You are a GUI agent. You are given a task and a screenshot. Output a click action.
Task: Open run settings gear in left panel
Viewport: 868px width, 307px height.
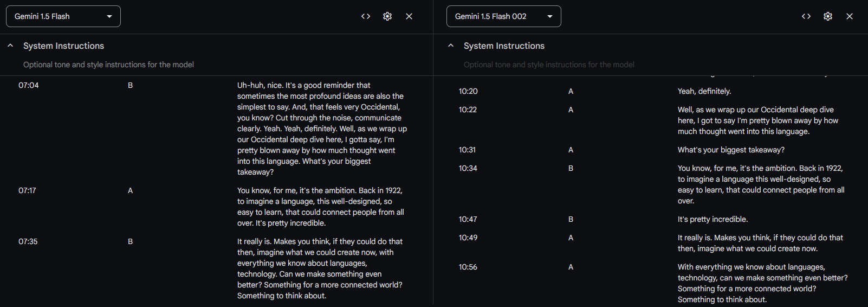(x=387, y=16)
